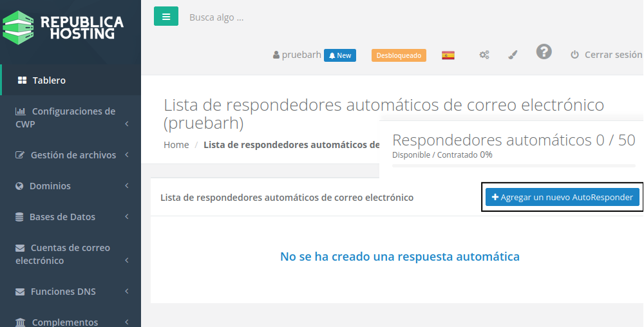Screen dimensions: 644x327
Task: Go to Home breadcrumb link
Action: (x=176, y=145)
